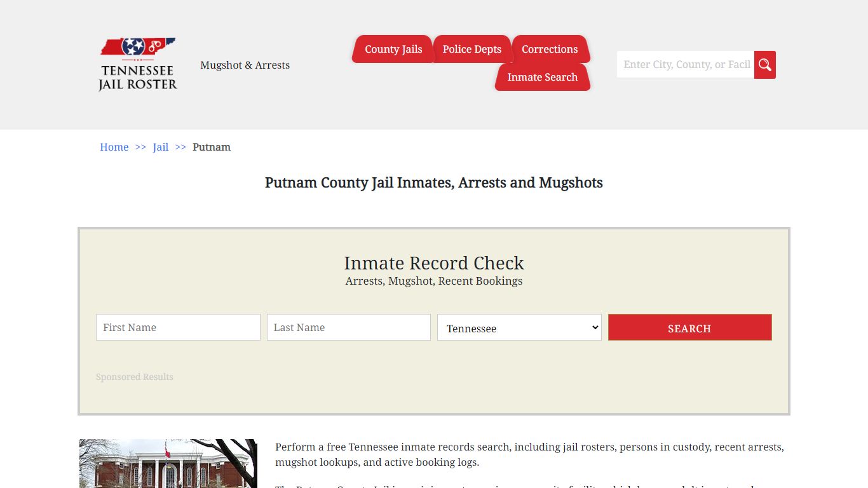Click the Arrests, Mugshot, Recent Bookings subtitle

pyautogui.click(x=434, y=281)
